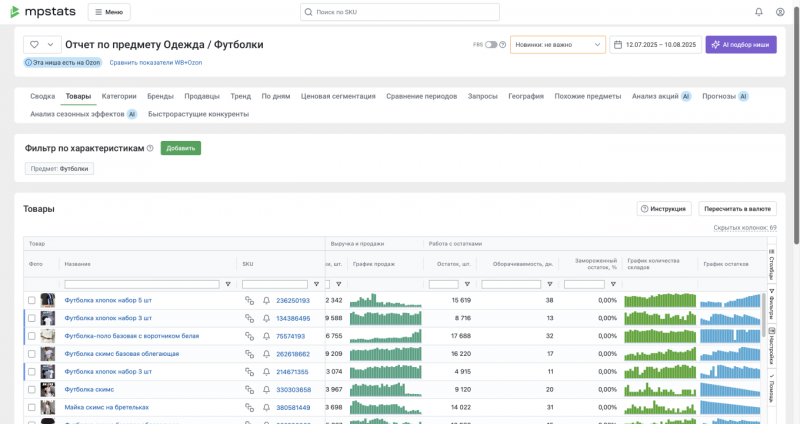The height and width of the screenshot is (424, 800).
Task: Click the heart favorite icon beside report title
Action: point(34,45)
